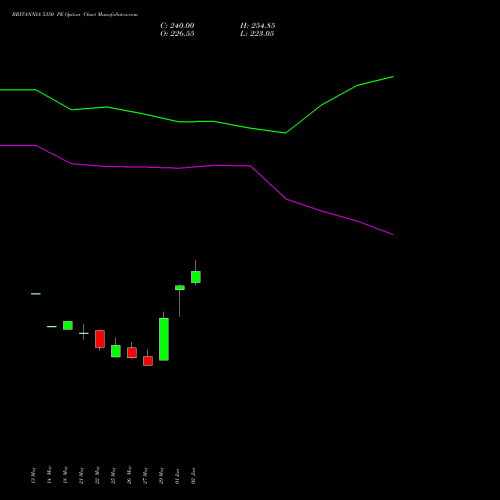Viewport: 500px width, 500px height.
Task: Click the green candle for 02 Jun
Action: 196,277
